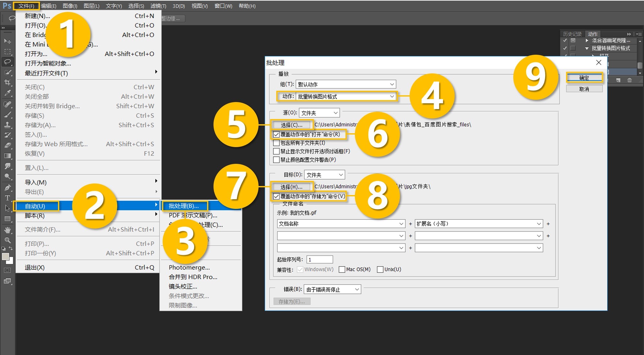Open the 滤镜(T) menu
Image resolution: width=644 pixels, height=355 pixels.
coord(158,6)
